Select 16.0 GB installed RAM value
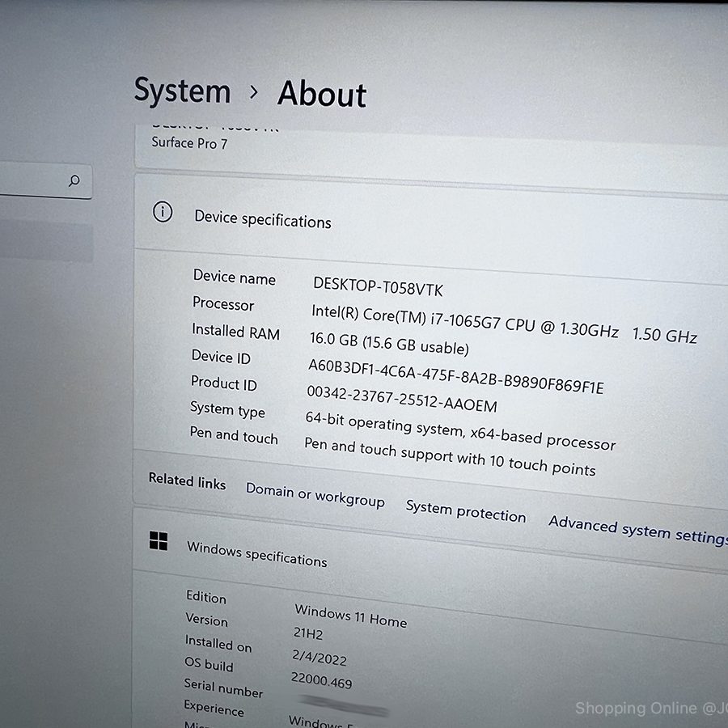The image size is (728, 728). [x=389, y=343]
